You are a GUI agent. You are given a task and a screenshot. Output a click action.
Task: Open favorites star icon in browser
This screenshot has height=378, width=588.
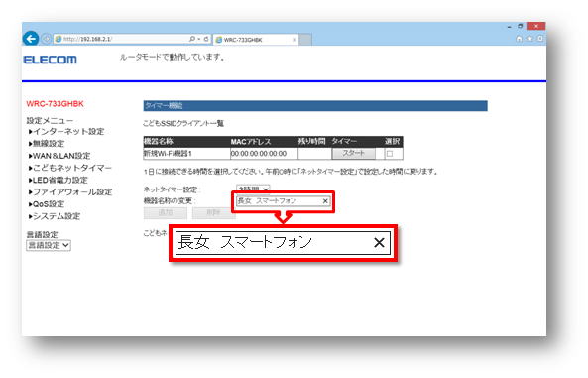coord(529,39)
